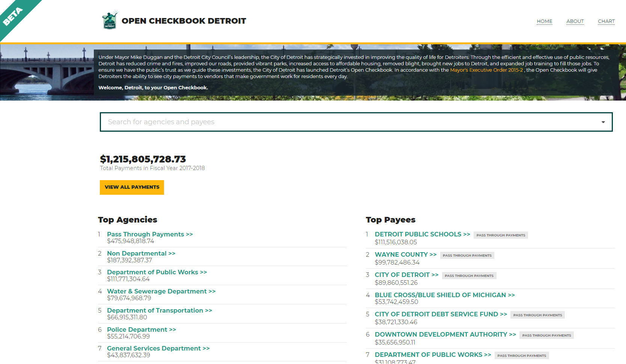The height and width of the screenshot is (364, 626).
Task: Open Department of Transportation agency link
Action: 159,310
